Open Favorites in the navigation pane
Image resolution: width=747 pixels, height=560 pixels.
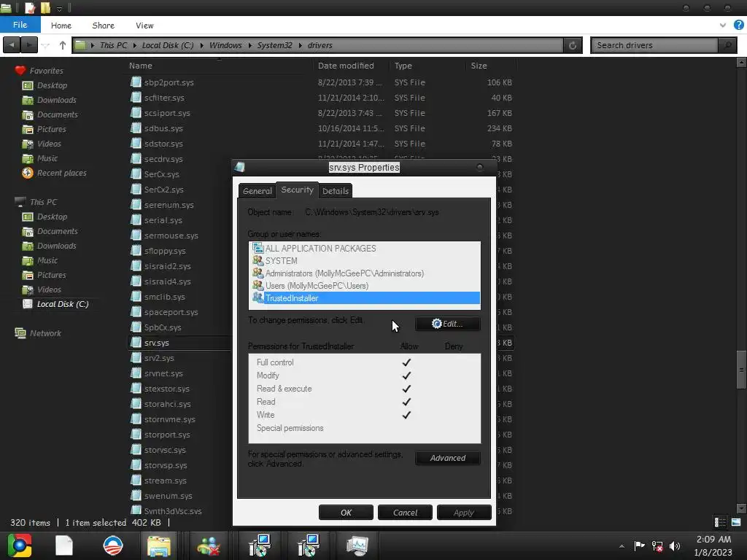click(46, 71)
